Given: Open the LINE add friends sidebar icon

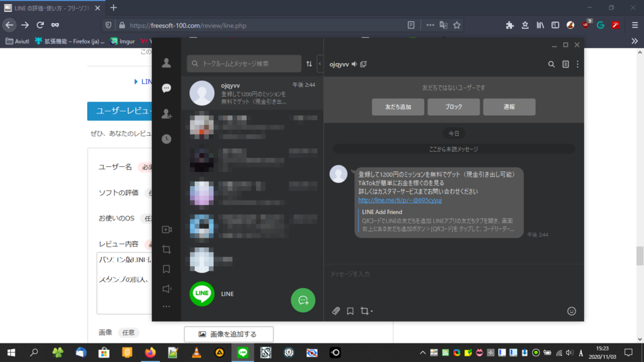Looking at the screenshot, I should [166, 114].
